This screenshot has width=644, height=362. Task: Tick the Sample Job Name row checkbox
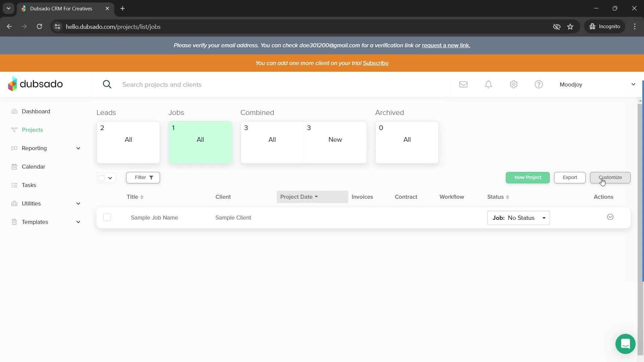[x=107, y=217]
